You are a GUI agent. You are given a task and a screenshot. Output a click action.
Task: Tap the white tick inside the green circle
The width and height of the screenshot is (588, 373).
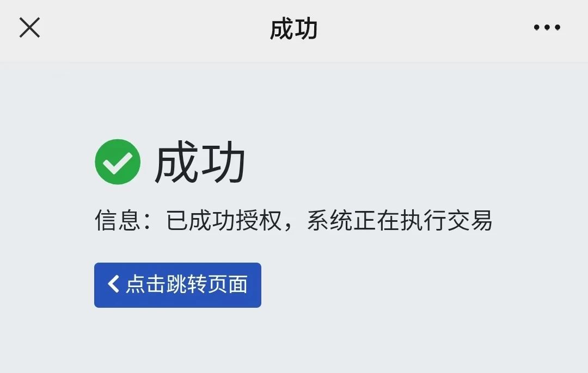pyautogui.click(x=118, y=163)
